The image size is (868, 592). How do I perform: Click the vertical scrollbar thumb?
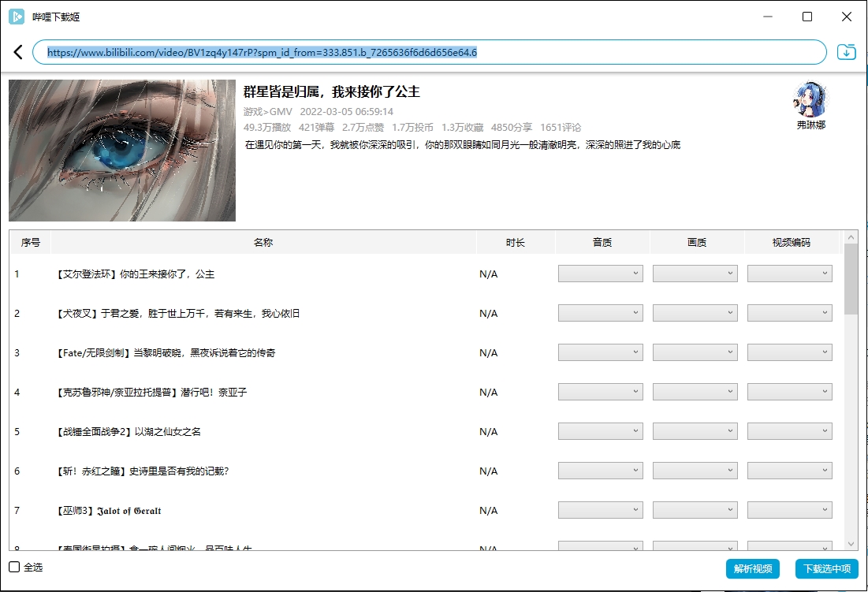(x=851, y=279)
